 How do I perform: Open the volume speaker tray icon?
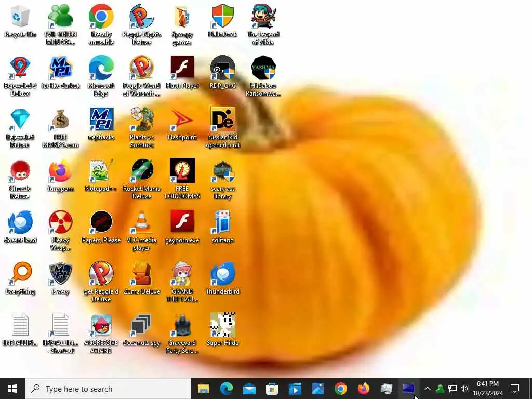point(464,389)
